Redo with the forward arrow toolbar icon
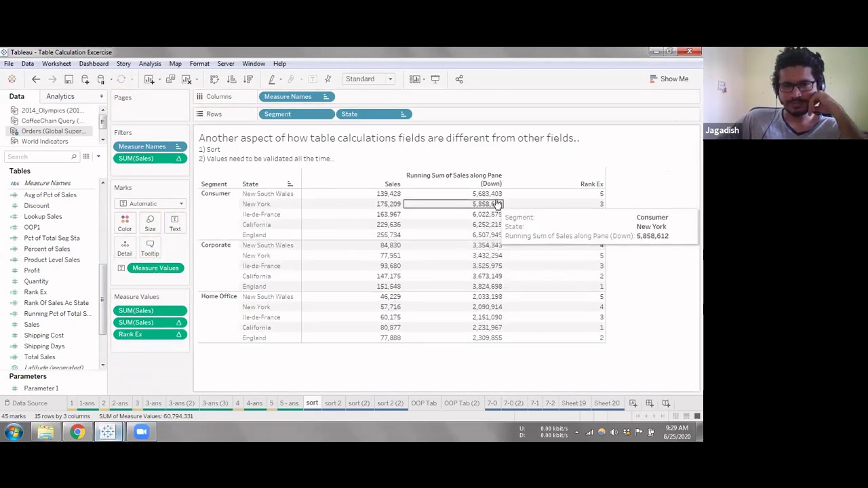The width and height of the screenshot is (868, 488). [x=52, y=79]
